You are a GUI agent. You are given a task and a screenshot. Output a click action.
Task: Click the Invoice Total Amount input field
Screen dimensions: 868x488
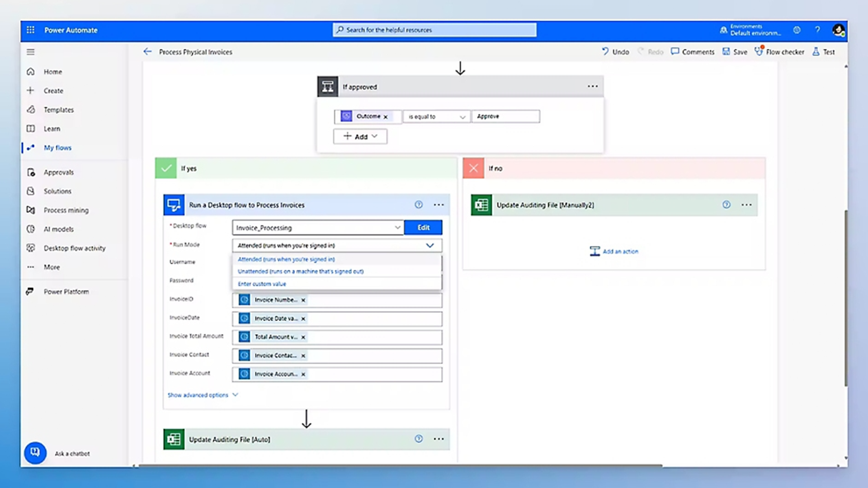(x=337, y=337)
